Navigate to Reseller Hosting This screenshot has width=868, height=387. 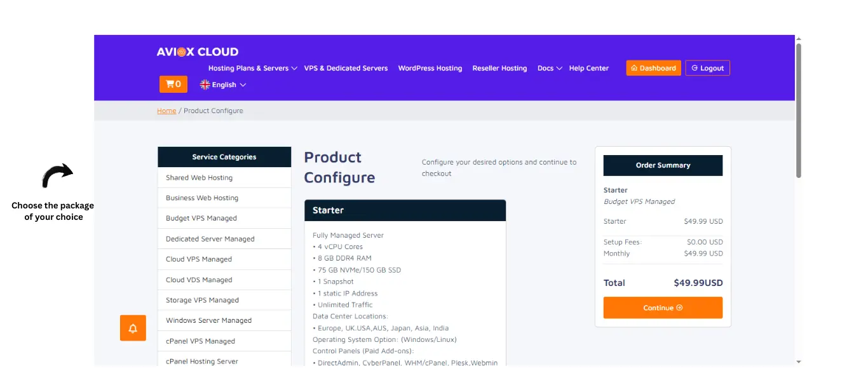[499, 68]
